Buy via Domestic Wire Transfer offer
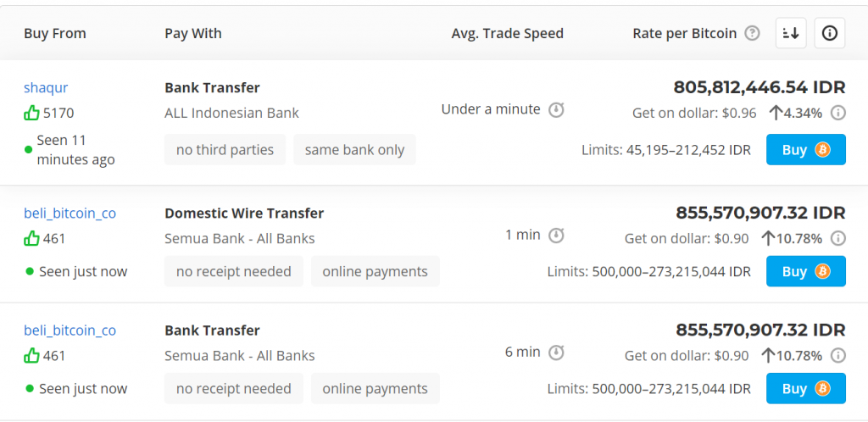The image size is (868, 422). click(x=806, y=271)
